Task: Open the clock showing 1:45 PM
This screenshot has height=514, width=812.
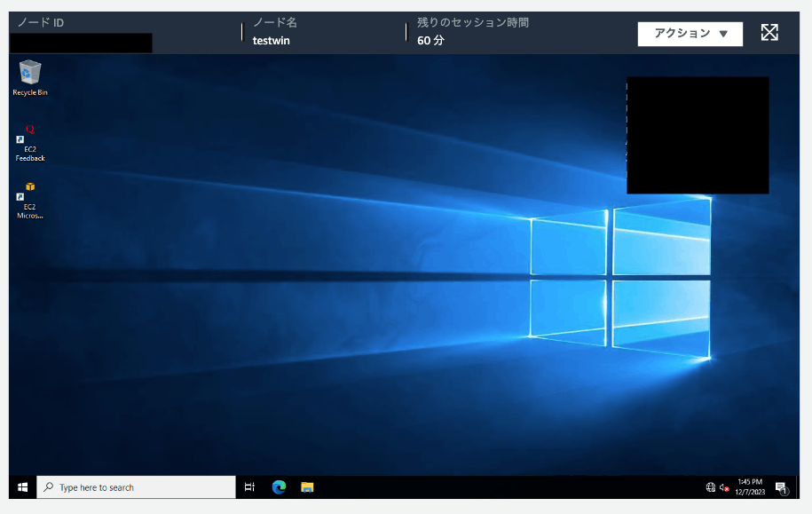Action: click(750, 487)
